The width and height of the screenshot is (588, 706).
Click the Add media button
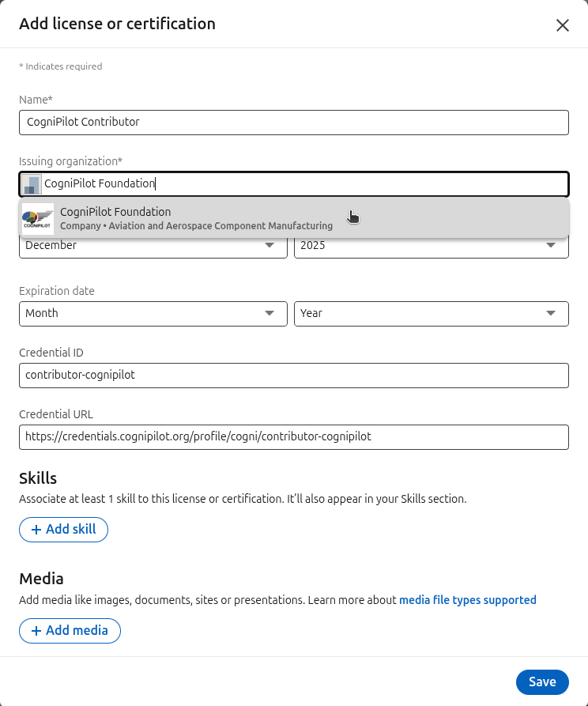pyautogui.click(x=70, y=631)
